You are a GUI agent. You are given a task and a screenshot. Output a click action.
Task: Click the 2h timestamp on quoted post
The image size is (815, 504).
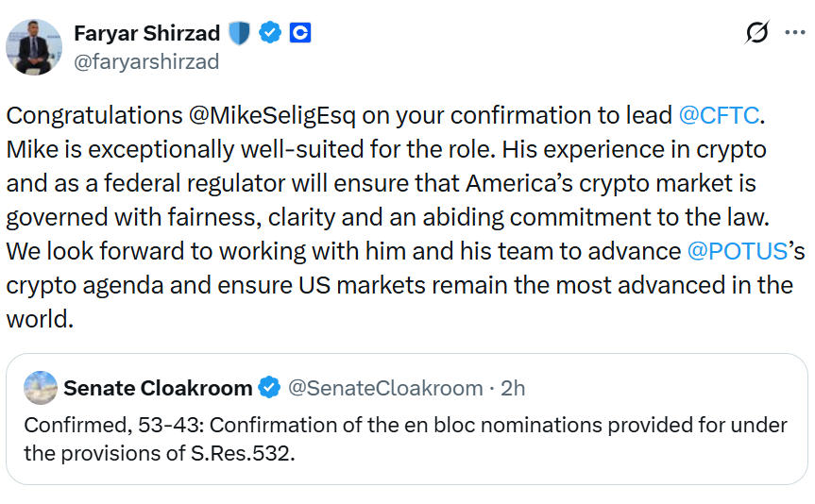(x=512, y=388)
